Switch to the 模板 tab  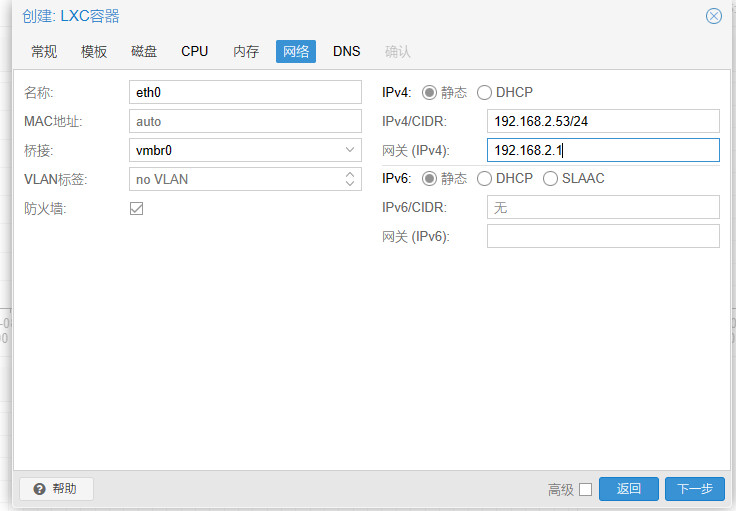(x=94, y=51)
